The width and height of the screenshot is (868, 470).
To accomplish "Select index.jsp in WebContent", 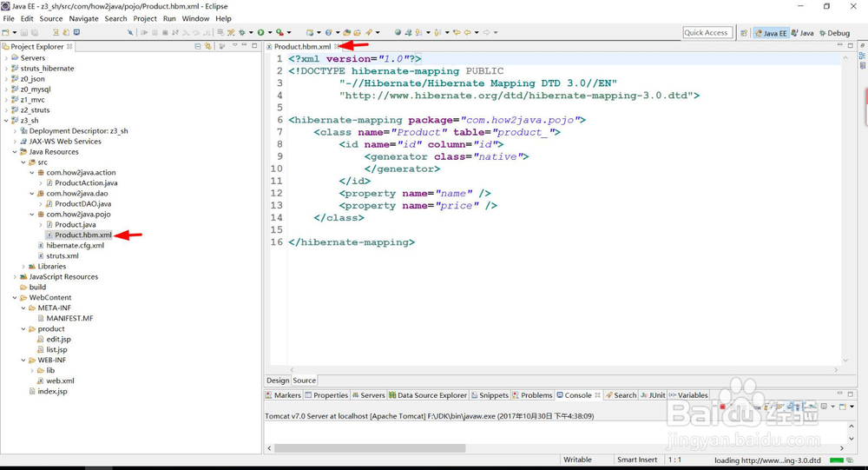I will click(52, 391).
